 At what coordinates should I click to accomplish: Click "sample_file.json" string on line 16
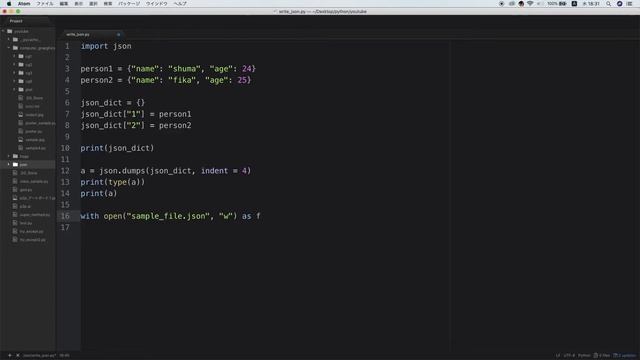tap(168, 216)
